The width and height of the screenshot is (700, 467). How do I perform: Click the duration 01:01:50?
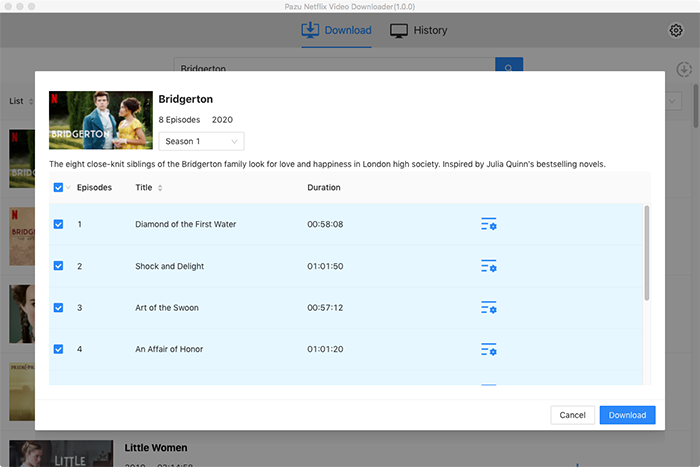325,266
